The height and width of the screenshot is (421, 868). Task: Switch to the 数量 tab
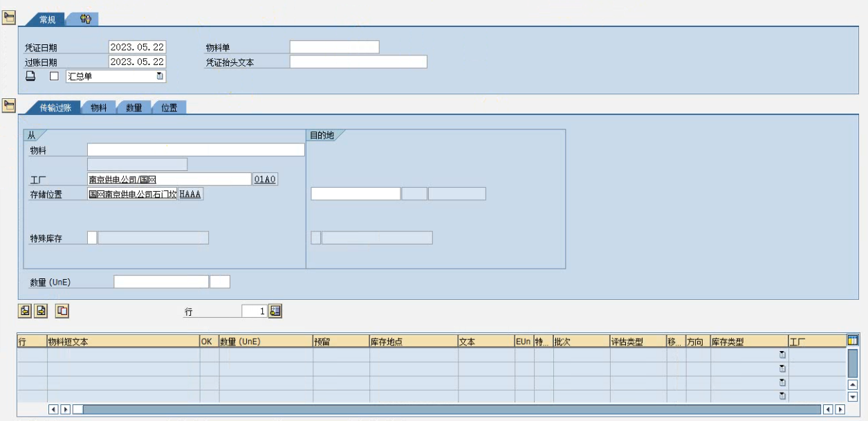pyautogui.click(x=134, y=107)
